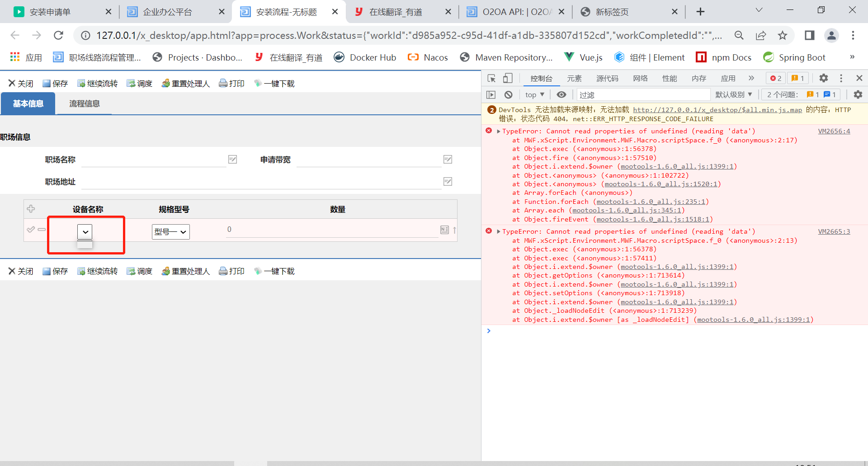Click the edit checkbox beside 申请带宽 field

pos(448,160)
